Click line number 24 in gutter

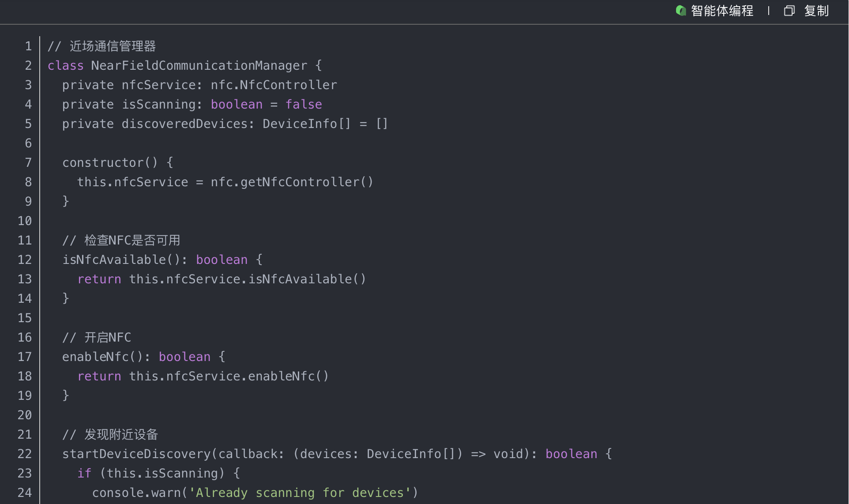(25, 493)
